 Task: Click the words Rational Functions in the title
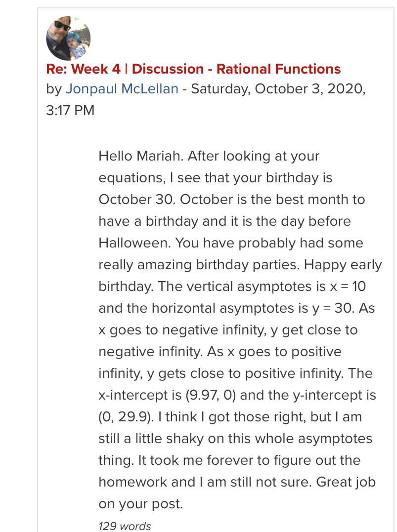(x=278, y=69)
